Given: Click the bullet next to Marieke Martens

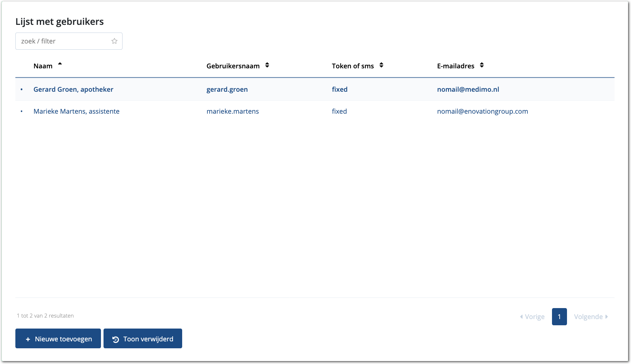Looking at the screenshot, I should pyautogui.click(x=22, y=111).
